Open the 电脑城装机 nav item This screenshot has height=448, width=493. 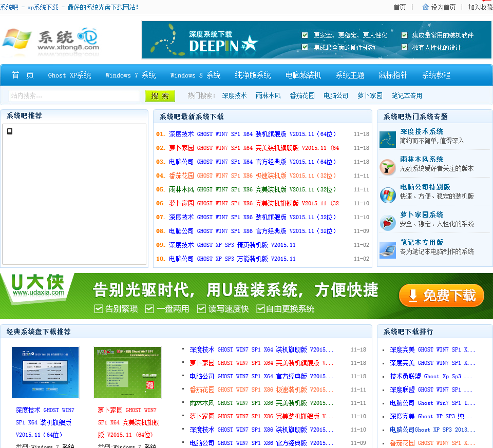[x=303, y=75]
